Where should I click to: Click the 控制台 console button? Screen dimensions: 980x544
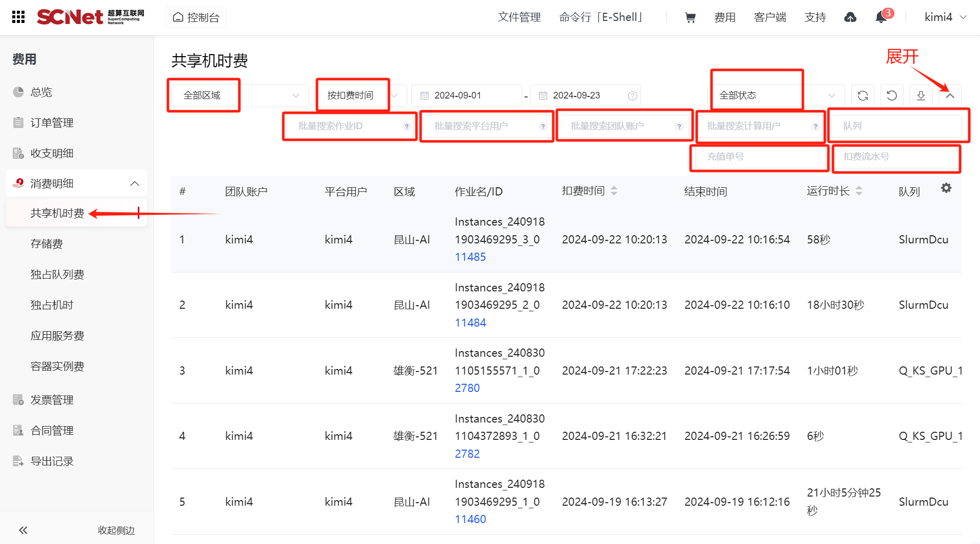tap(196, 17)
